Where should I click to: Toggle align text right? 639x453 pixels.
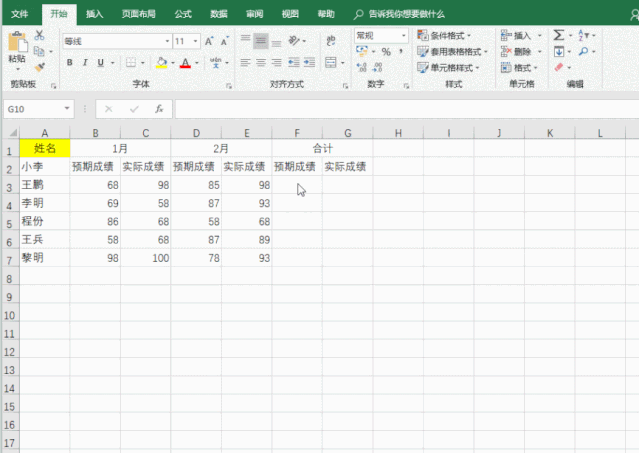[276, 62]
